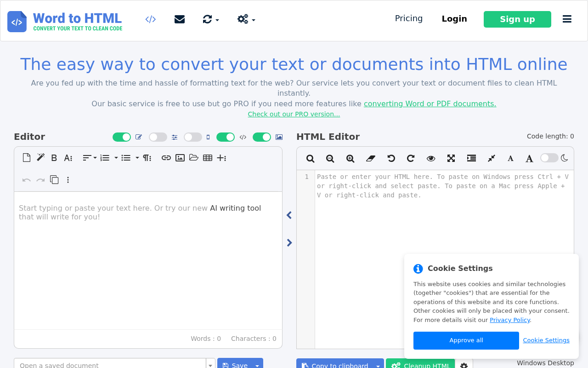588x368 pixels.
Task: Click the search magnifier in the HTML Editor
Action: [x=311, y=158]
